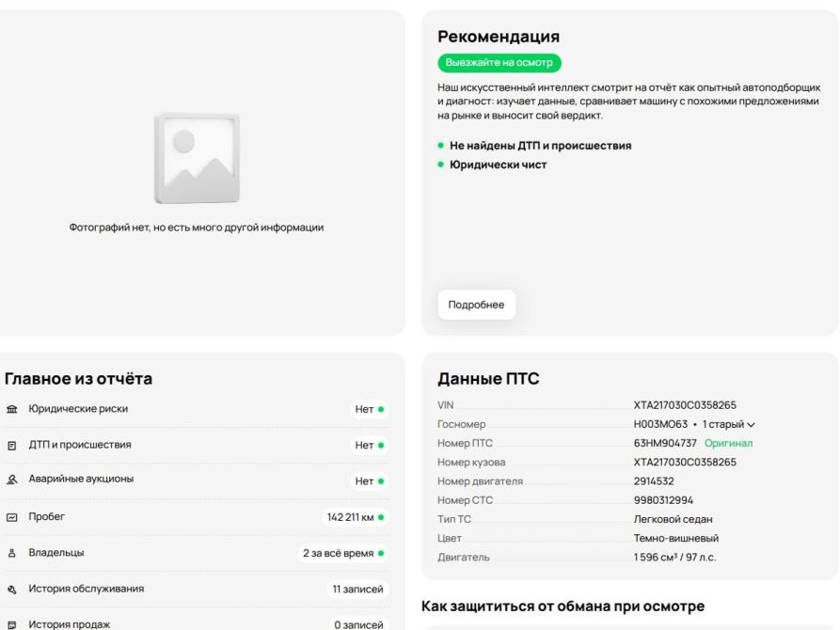This screenshot has height=630, width=840.
Task: Open the 'Юридические риски' row
Action: (198, 409)
